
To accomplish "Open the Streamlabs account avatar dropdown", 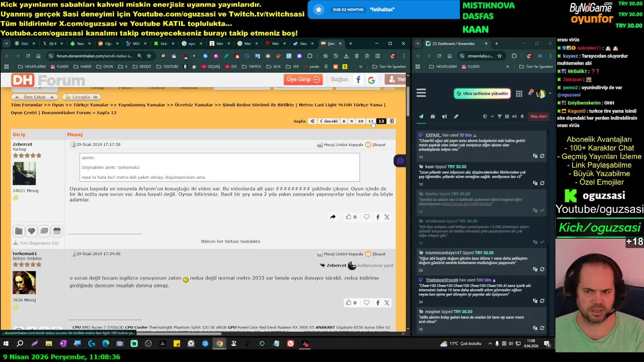I will point(543,94).
